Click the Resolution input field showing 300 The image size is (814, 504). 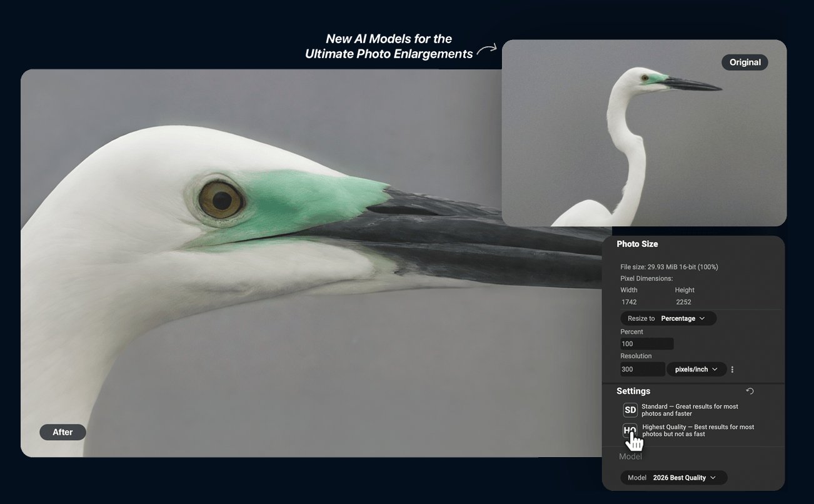(x=642, y=370)
